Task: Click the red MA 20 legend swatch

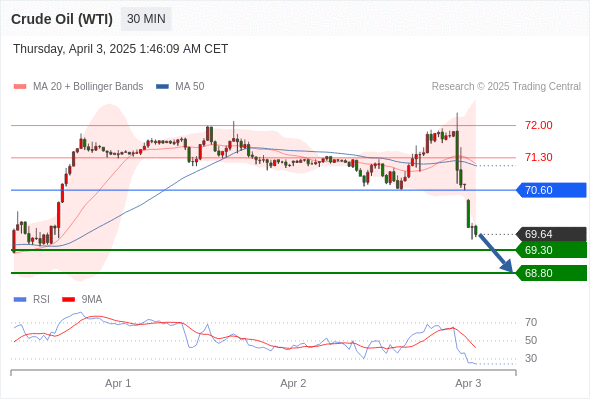Action: tap(20, 87)
